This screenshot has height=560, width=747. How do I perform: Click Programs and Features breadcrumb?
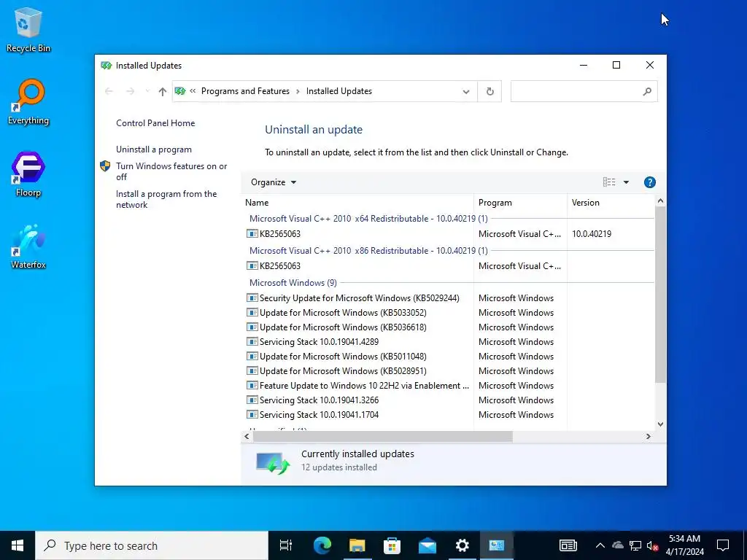(245, 91)
